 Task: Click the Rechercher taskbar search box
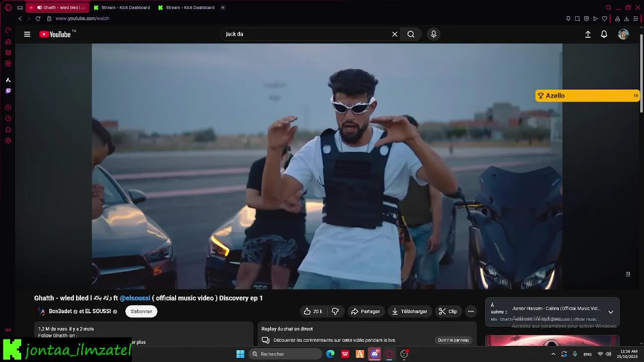[x=286, y=354]
